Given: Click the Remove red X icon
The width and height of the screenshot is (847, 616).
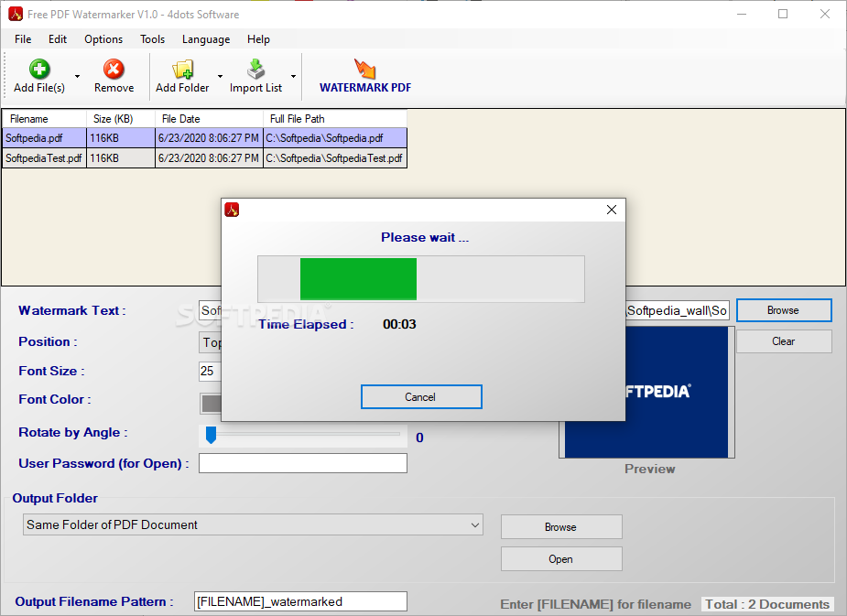Looking at the screenshot, I should pyautogui.click(x=114, y=69).
